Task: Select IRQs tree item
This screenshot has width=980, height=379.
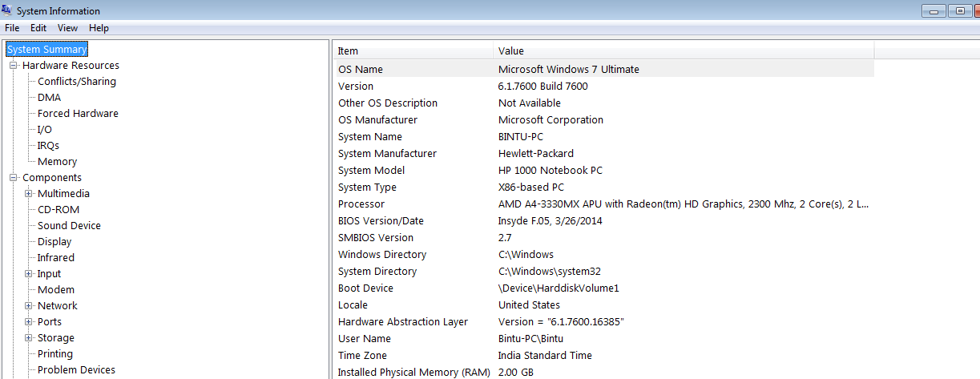Action: [48, 146]
